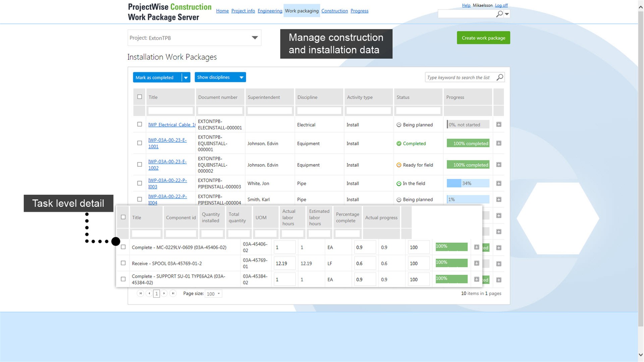This screenshot has height=362, width=644.
Task: Check the Complete SUPPORT SU-01 task checkbox
Action: (x=123, y=279)
